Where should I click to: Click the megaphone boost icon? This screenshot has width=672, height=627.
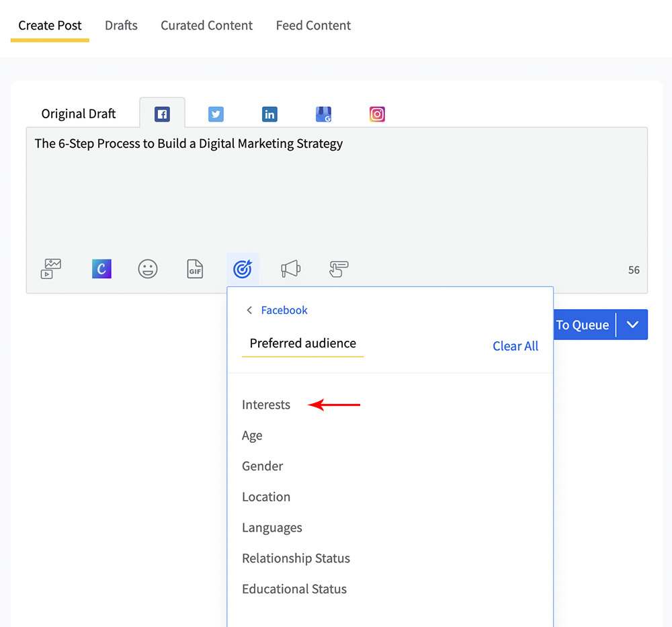point(290,269)
